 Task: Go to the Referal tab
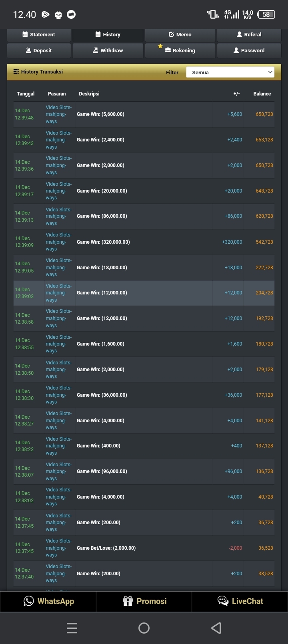[x=249, y=35]
